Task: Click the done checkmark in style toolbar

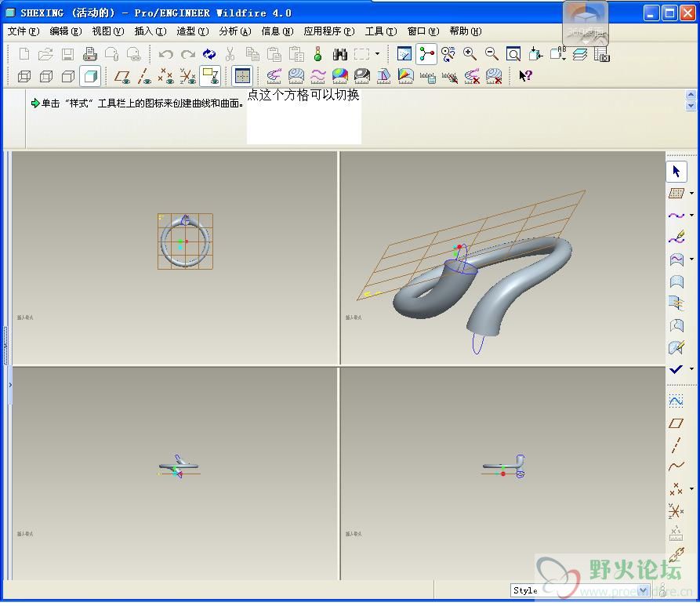Action: tap(676, 369)
